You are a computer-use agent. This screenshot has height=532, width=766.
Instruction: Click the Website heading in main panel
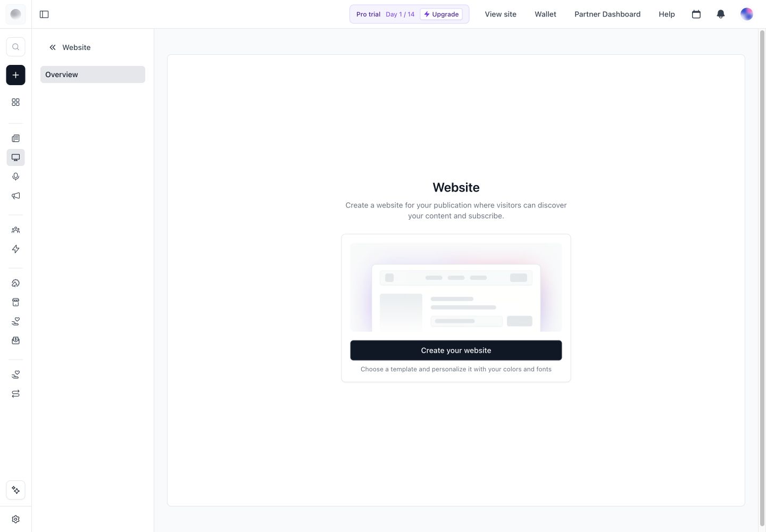point(456,187)
